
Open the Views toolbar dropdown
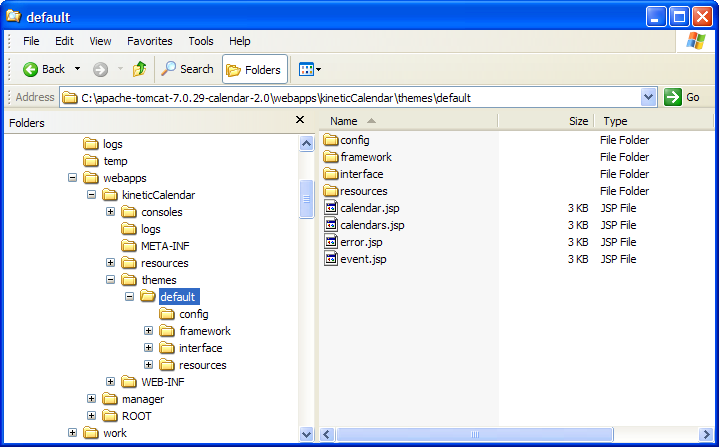click(310, 70)
